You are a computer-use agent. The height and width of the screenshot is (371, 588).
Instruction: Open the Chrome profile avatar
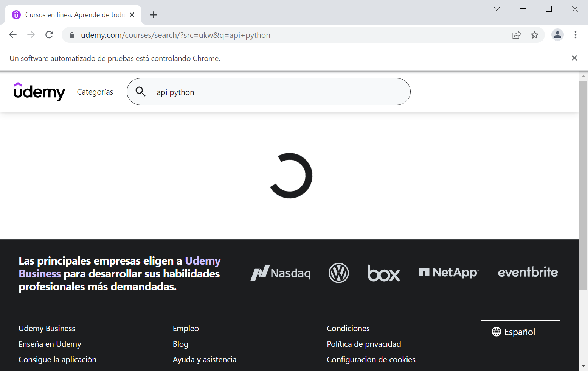[x=557, y=35]
